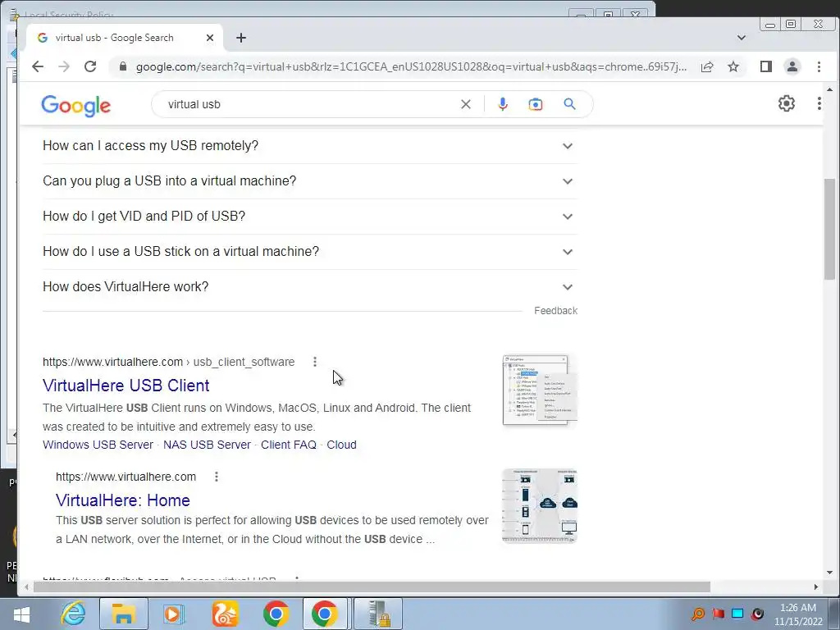Expand "How do I get VID and PID of USB?"
Viewport: 840px width, 630px height.
309,217
